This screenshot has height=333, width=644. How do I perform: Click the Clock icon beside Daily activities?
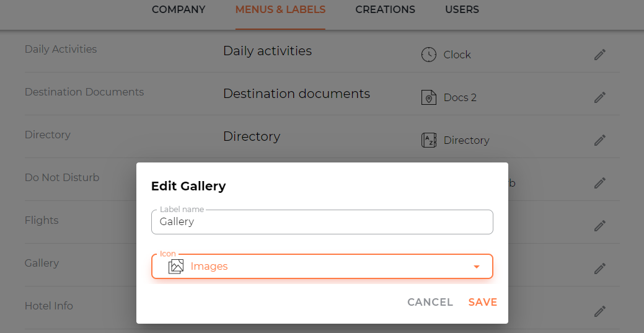(x=429, y=55)
